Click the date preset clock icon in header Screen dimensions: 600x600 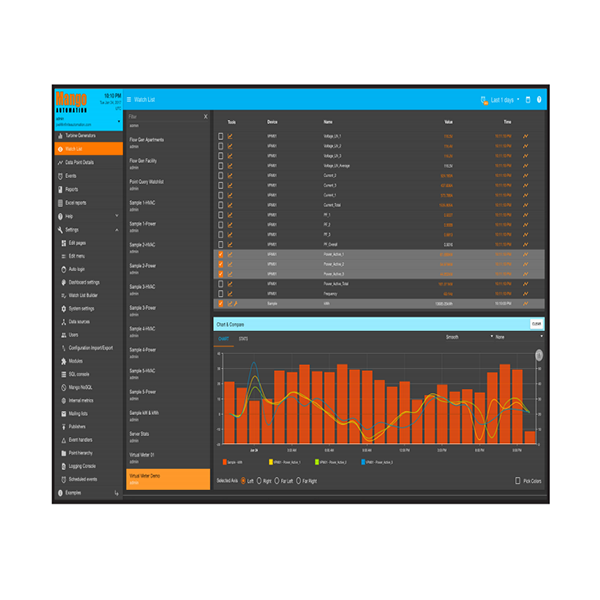[484, 100]
